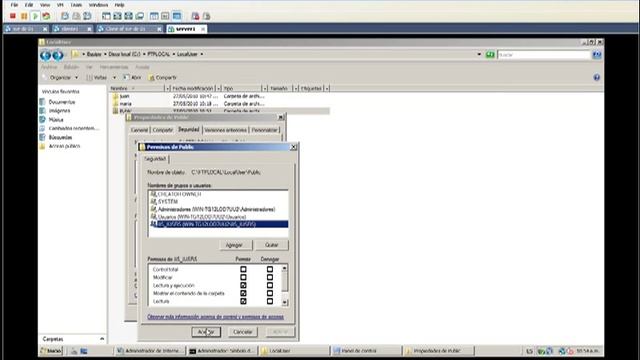The image size is (640, 360).
Task: Open the access control information link
Action: 216,317
